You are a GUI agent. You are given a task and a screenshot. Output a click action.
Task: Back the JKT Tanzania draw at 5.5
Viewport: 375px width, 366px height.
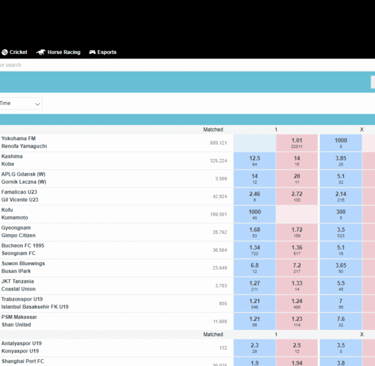(341, 286)
